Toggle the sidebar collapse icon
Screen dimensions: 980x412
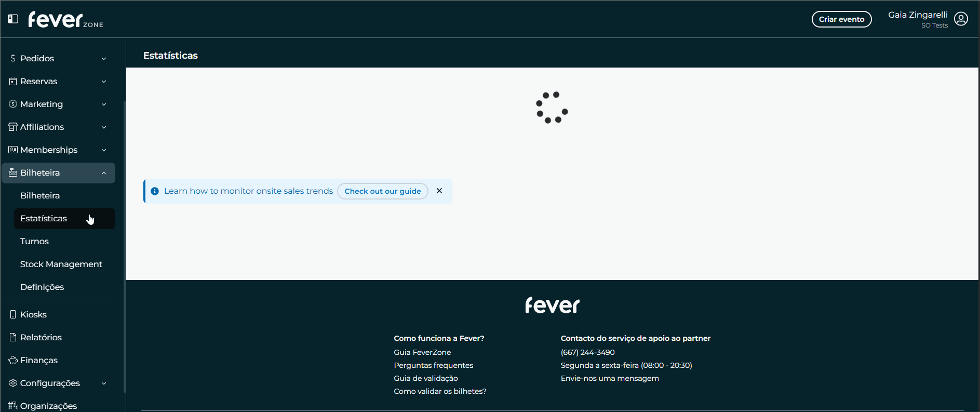(13, 19)
